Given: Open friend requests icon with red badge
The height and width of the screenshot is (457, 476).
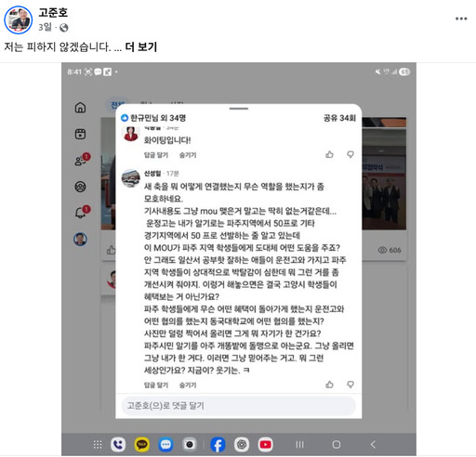Looking at the screenshot, I should click(82, 160).
